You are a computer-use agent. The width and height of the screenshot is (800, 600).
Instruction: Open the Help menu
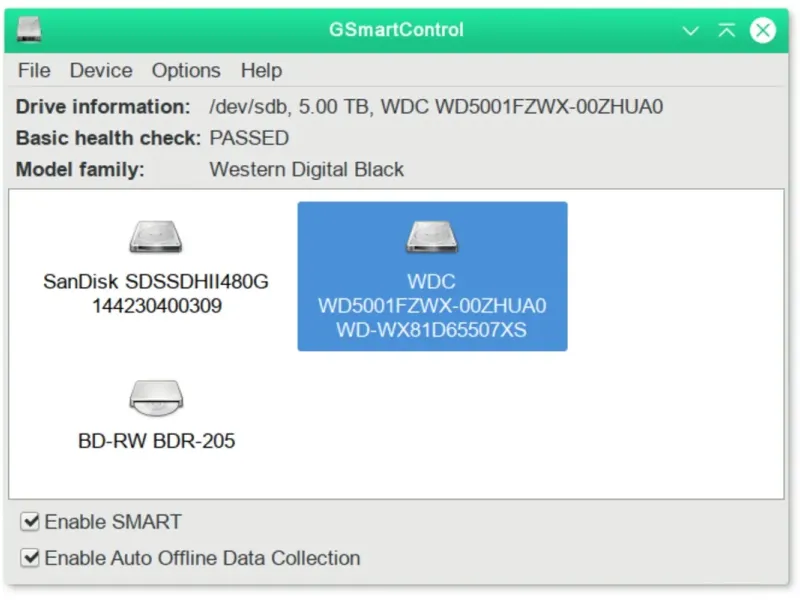coord(261,70)
